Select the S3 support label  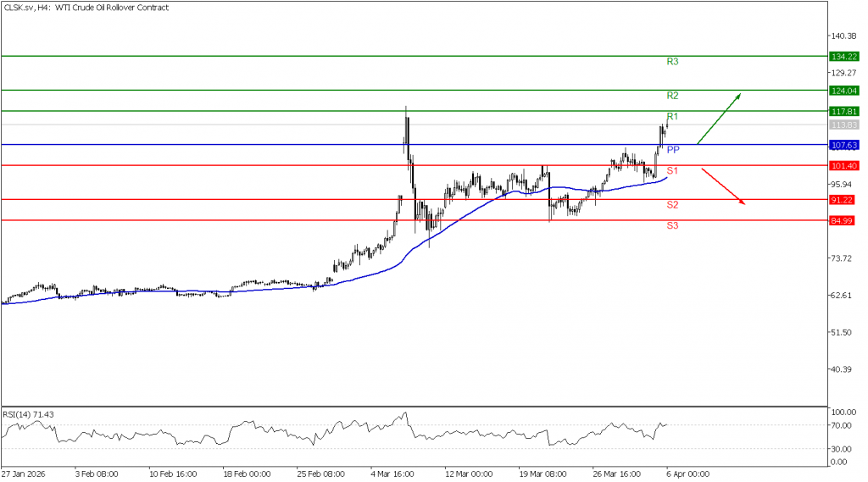(672, 225)
